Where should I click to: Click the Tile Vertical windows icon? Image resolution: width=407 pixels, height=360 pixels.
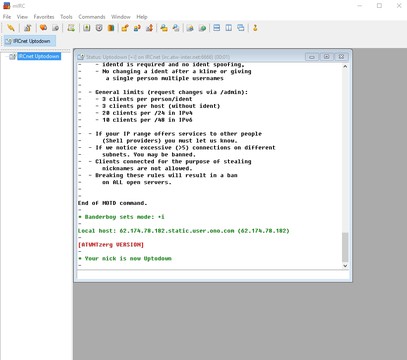click(x=229, y=28)
